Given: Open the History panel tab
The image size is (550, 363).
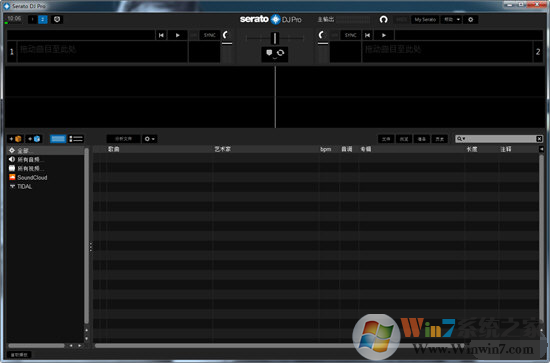Looking at the screenshot, I should point(440,139).
